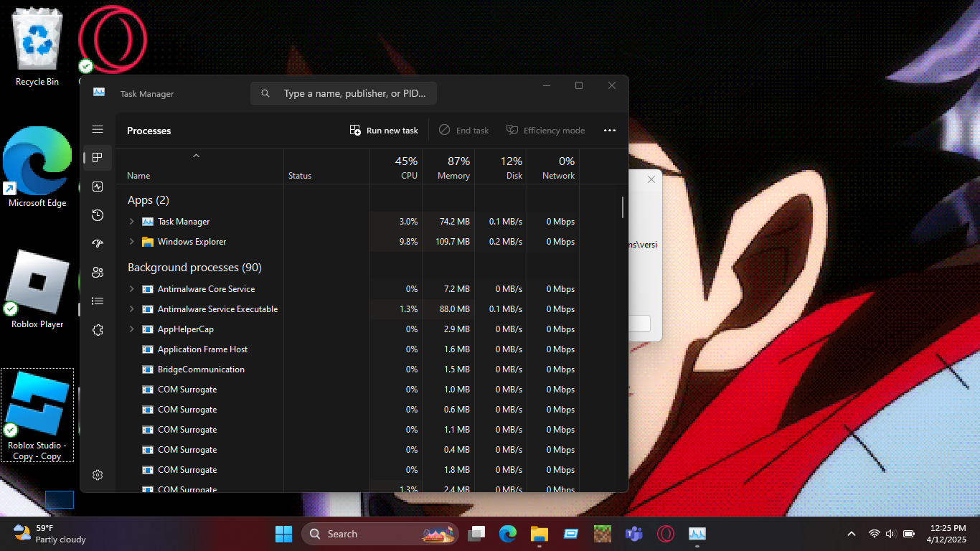The image size is (980, 551).
Task: Expand the Antimalware Core Service row
Action: (x=131, y=289)
